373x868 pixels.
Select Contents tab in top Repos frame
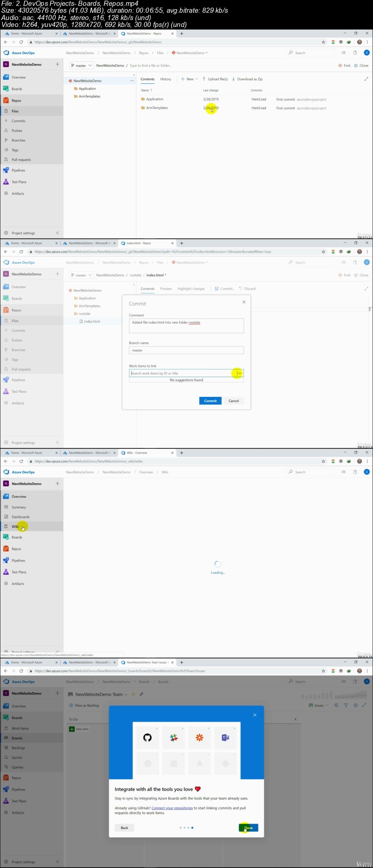[x=148, y=79]
